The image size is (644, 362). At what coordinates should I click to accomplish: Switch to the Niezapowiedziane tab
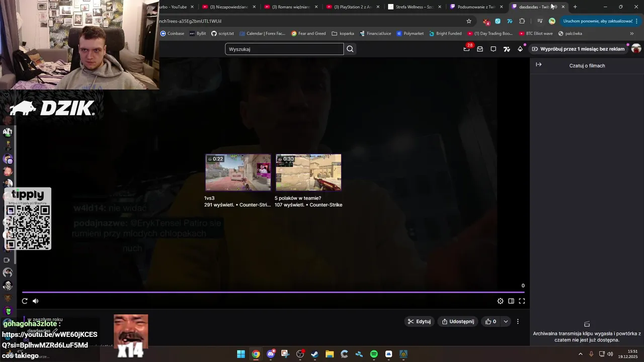(229, 7)
